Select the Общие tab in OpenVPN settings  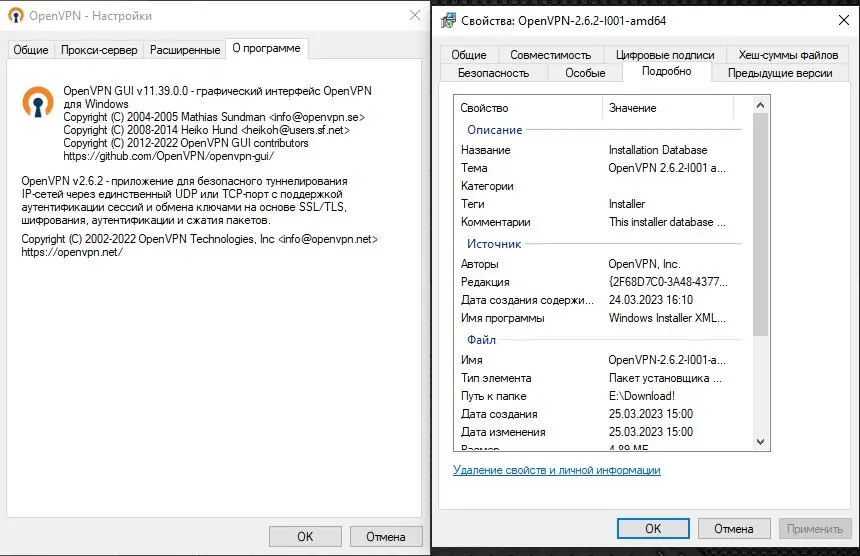(x=31, y=50)
